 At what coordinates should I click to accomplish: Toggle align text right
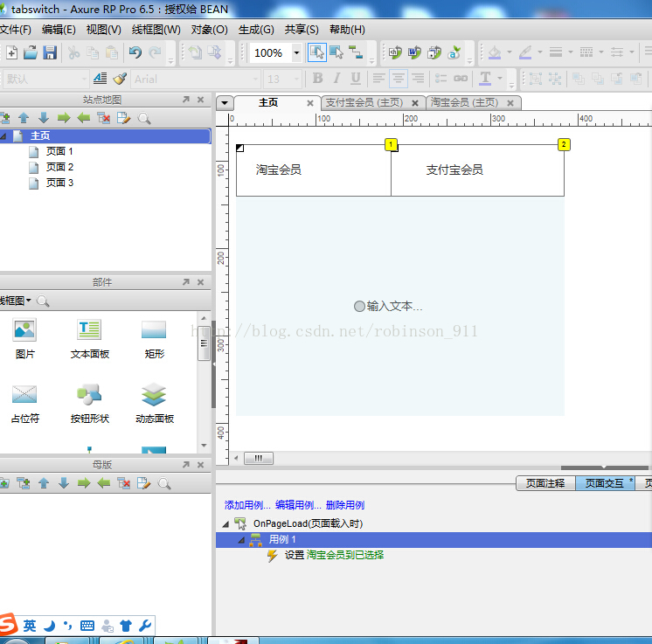click(418, 78)
